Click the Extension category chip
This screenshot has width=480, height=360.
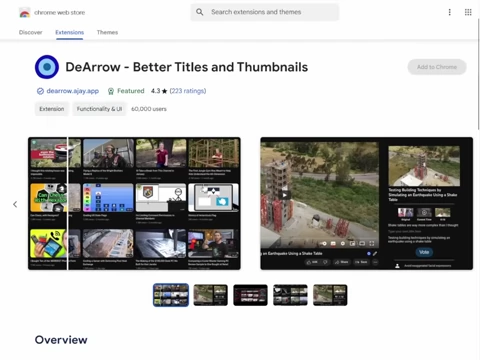(x=52, y=109)
